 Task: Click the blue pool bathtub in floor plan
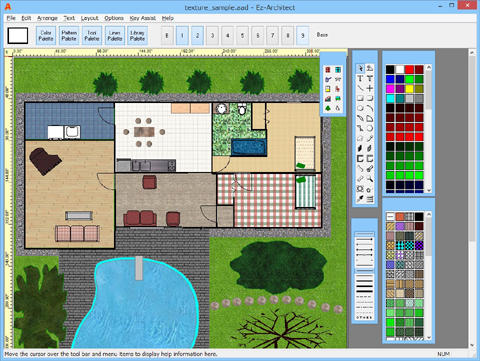tap(249, 147)
